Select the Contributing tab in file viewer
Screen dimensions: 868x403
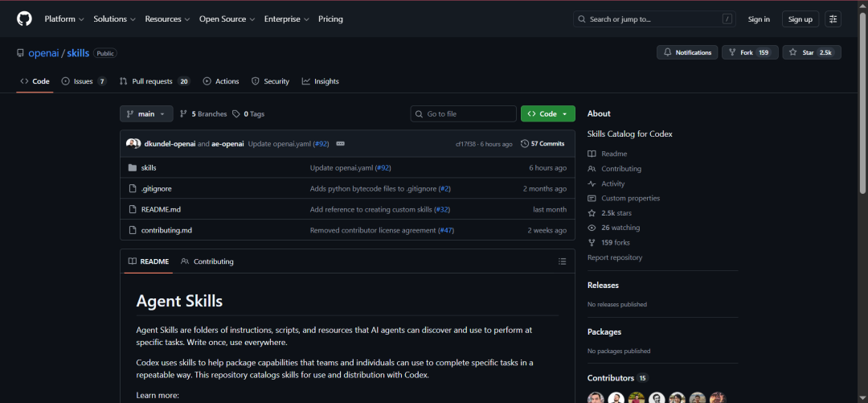tap(207, 261)
